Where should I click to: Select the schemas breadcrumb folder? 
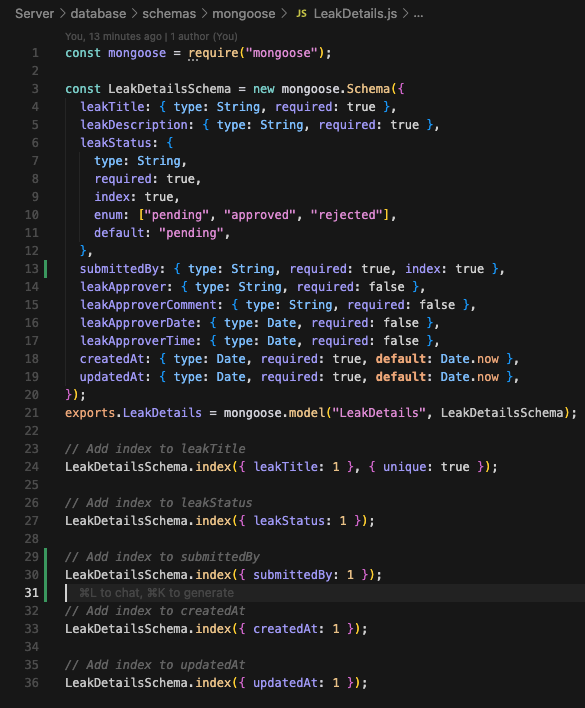(x=169, y=14)
